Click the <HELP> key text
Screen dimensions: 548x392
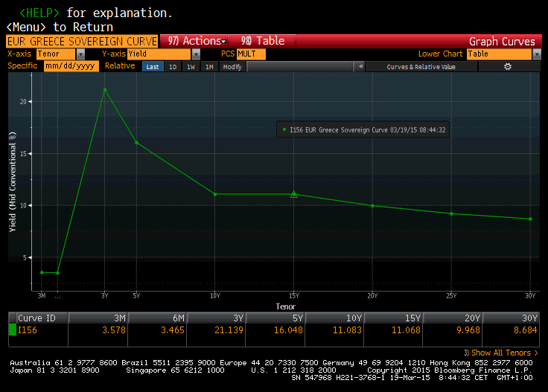(39, 13)
